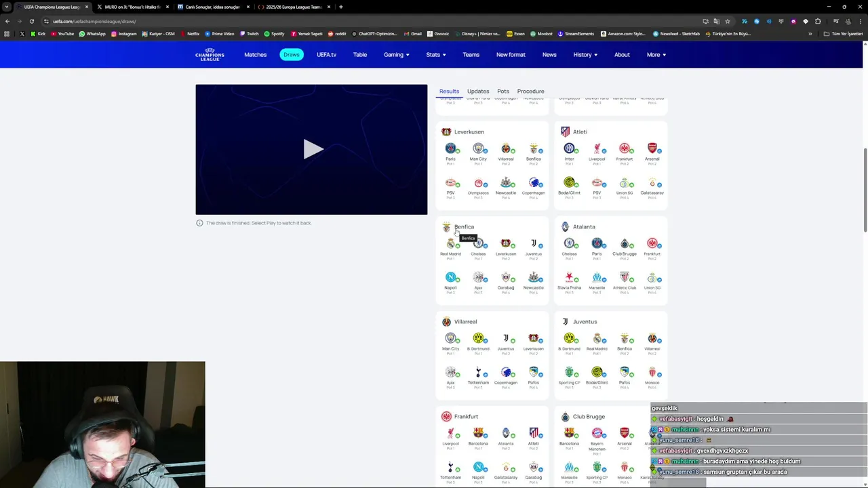This screenshot has width=868, height=488.
Task: Switch to the Updates tab
Action: tap(478, 91)
